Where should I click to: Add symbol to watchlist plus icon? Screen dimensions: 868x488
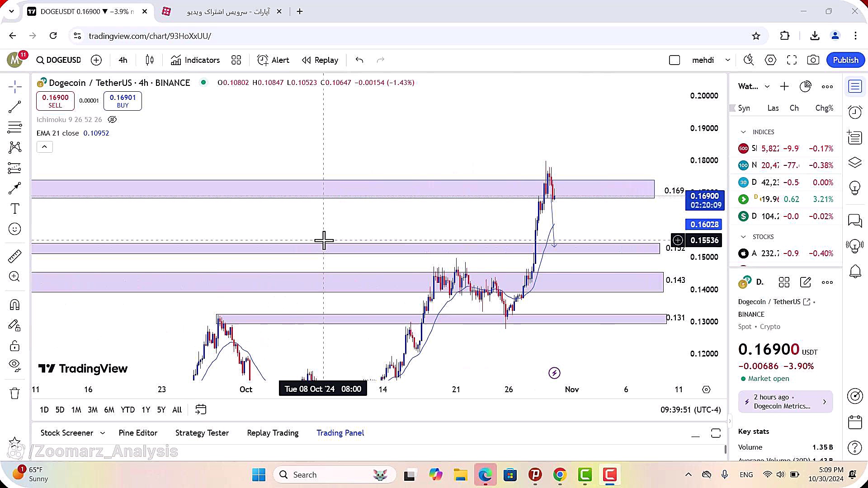(x=784, y=86)
